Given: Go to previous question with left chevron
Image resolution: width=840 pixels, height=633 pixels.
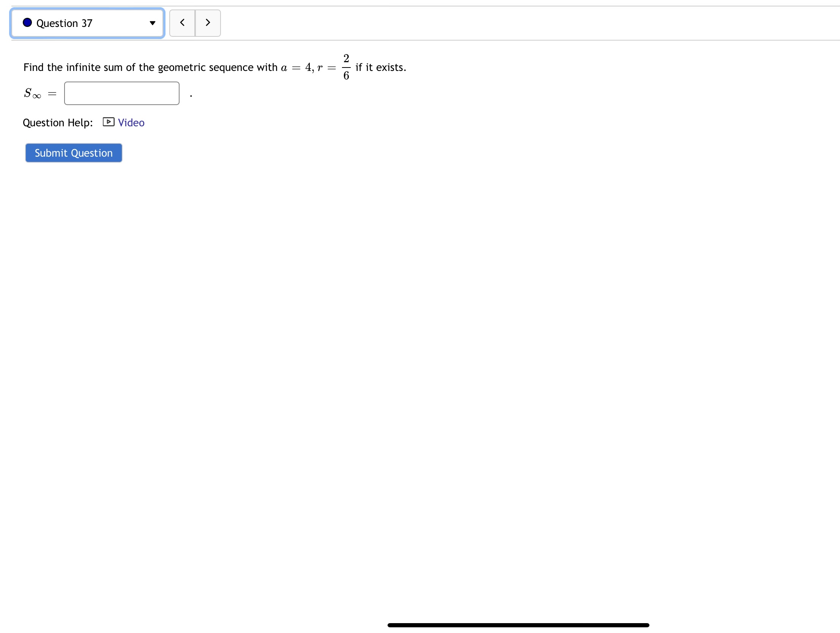Looking at the screenshot, I should [x=182, y=23].
